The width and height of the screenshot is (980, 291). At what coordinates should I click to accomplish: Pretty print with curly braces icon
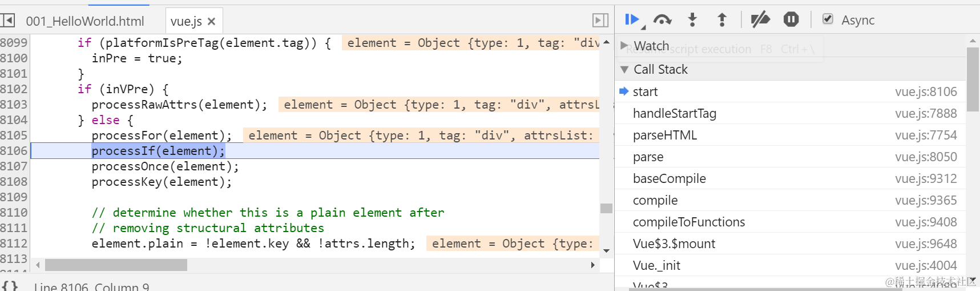pyautogui.click(x=10, y=286)
